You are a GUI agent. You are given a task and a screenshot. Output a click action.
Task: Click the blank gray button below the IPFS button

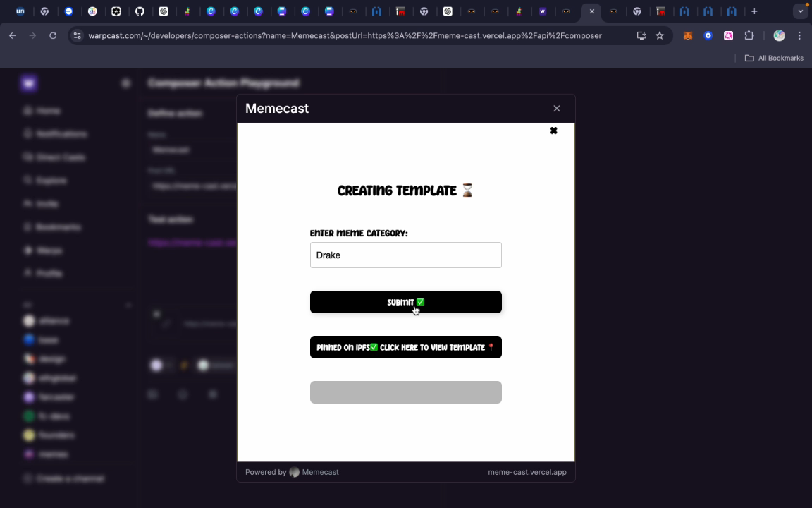pyautogui.click(x=405, y=392)
